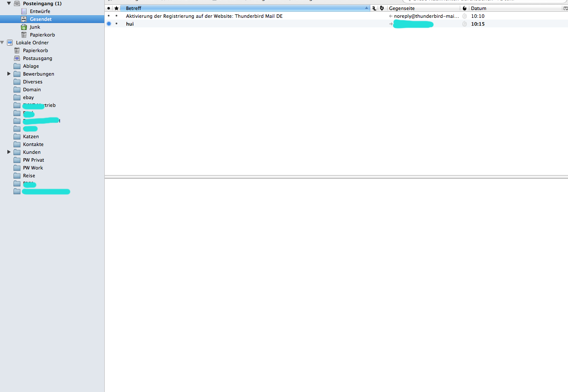Collapse the Lokale Ordner tree
Viewport: 568px width, 392px height.
[3, 43]
